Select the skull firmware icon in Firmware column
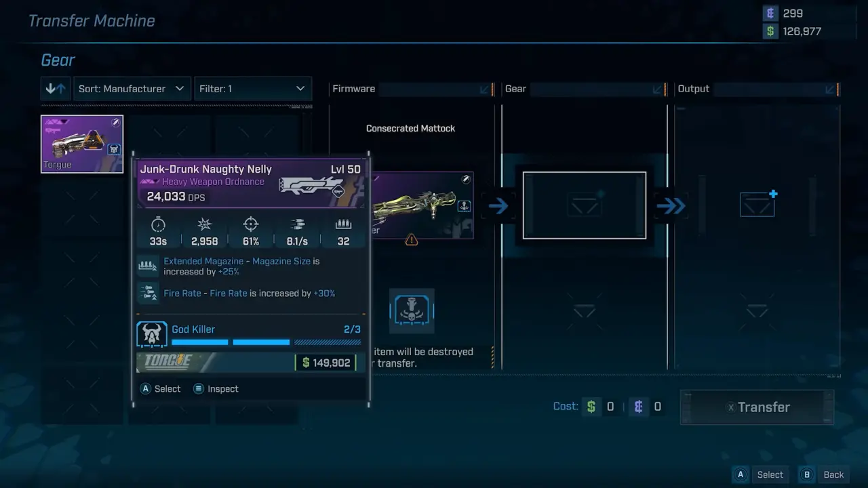This screenshot has height=488, width=868. pyautogui.click(x=412, y=311)
